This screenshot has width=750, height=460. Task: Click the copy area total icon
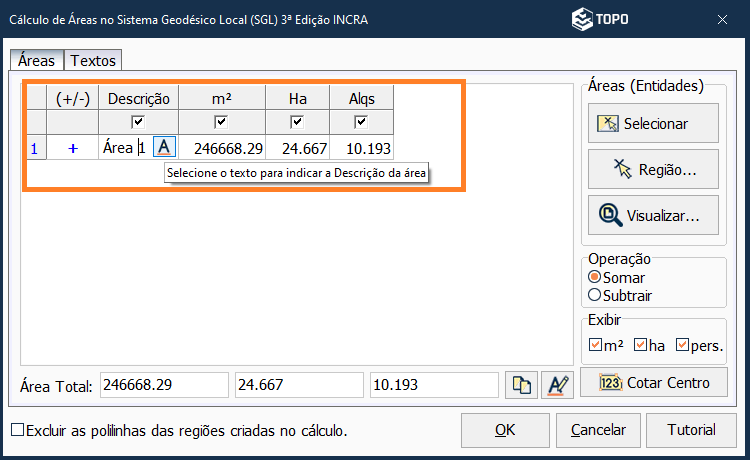[521, 385]
